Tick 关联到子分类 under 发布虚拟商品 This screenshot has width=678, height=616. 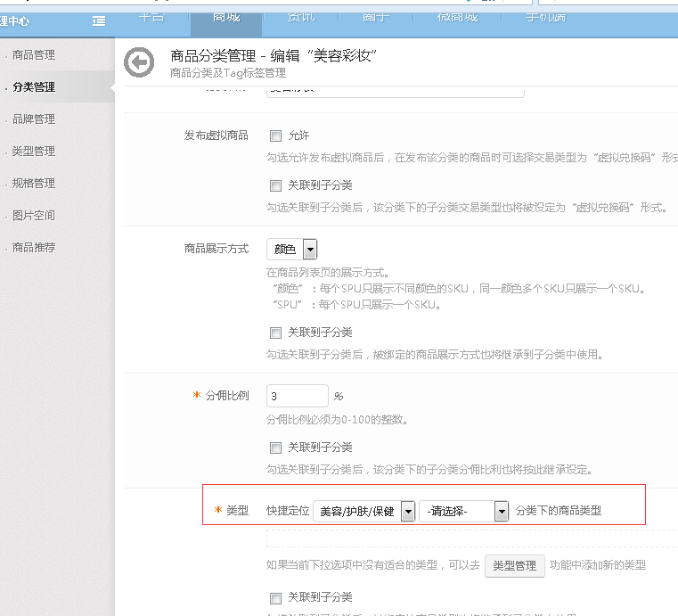[275, 185]
